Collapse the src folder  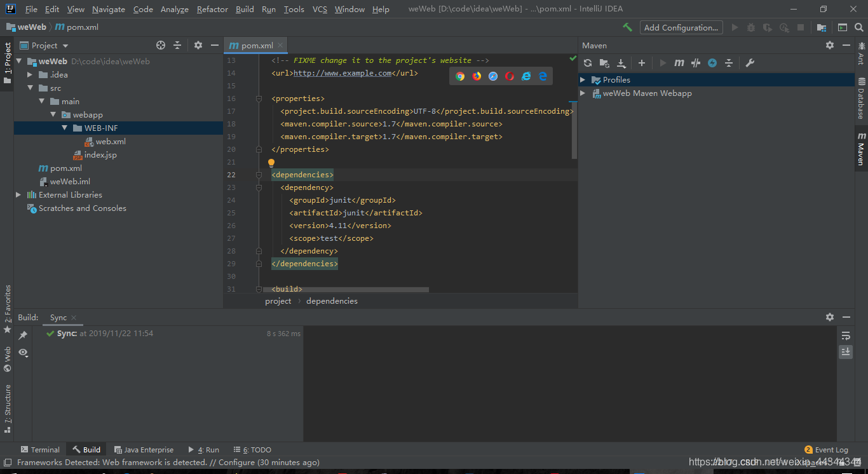30,88
